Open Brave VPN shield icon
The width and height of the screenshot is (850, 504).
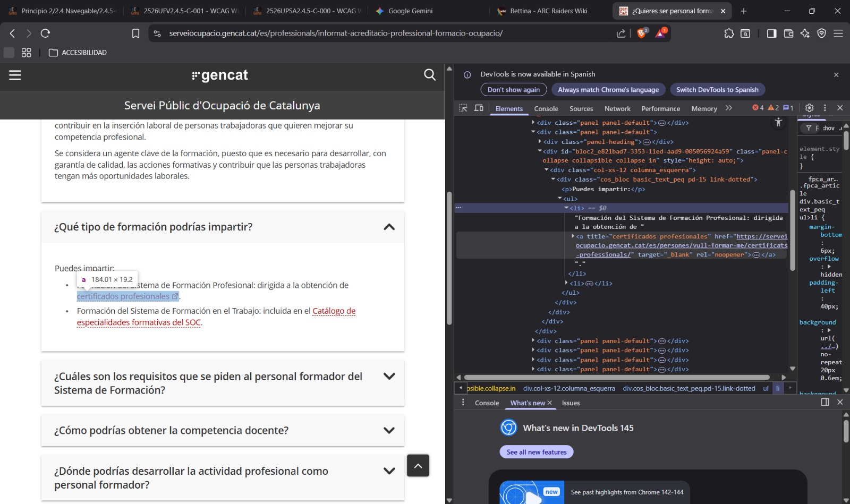[821, 33]
